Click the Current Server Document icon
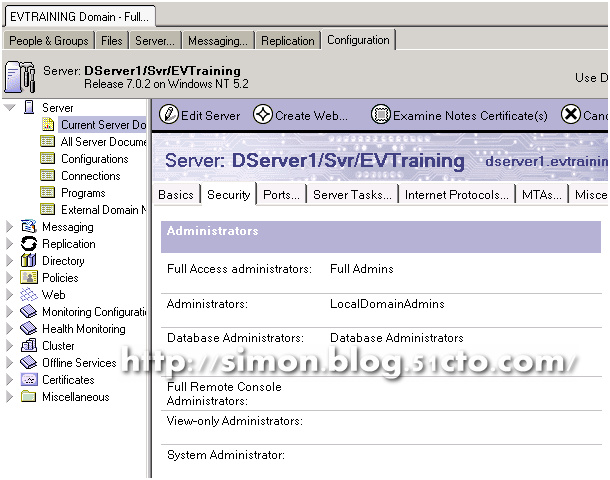 (47, 124)
